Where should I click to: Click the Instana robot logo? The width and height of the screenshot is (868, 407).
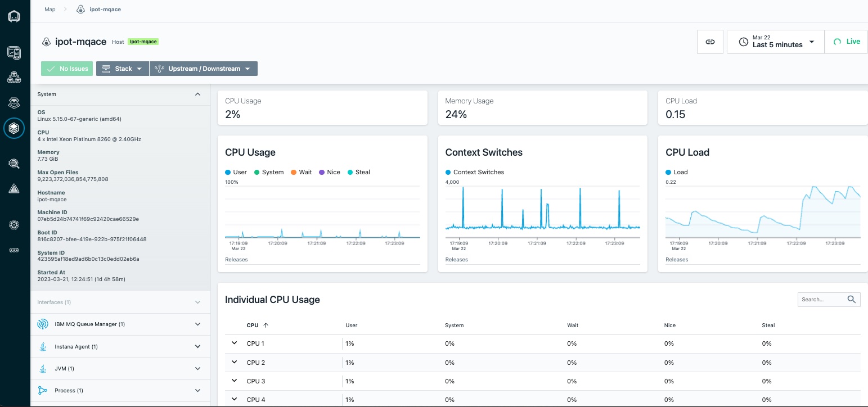14,16
